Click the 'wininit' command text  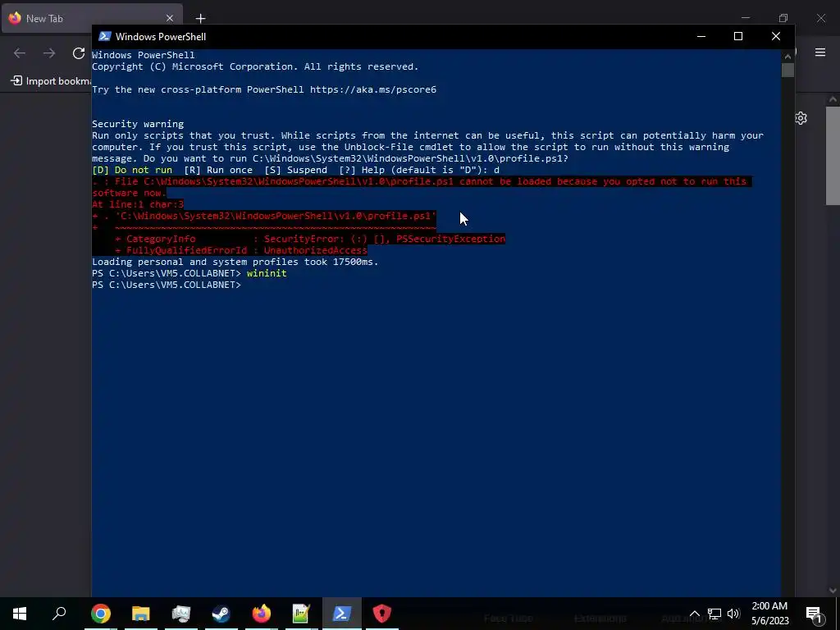coord(267,273)
